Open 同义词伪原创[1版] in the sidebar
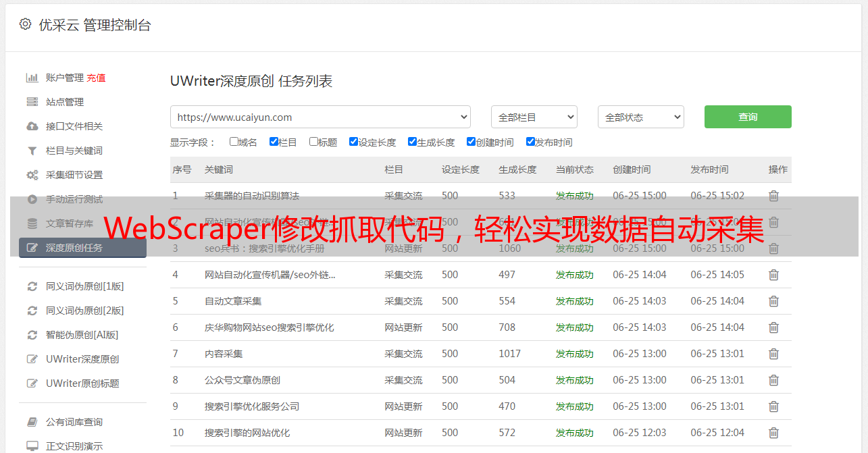The width and height of the screenshot is (868, 453). point(84,286)
